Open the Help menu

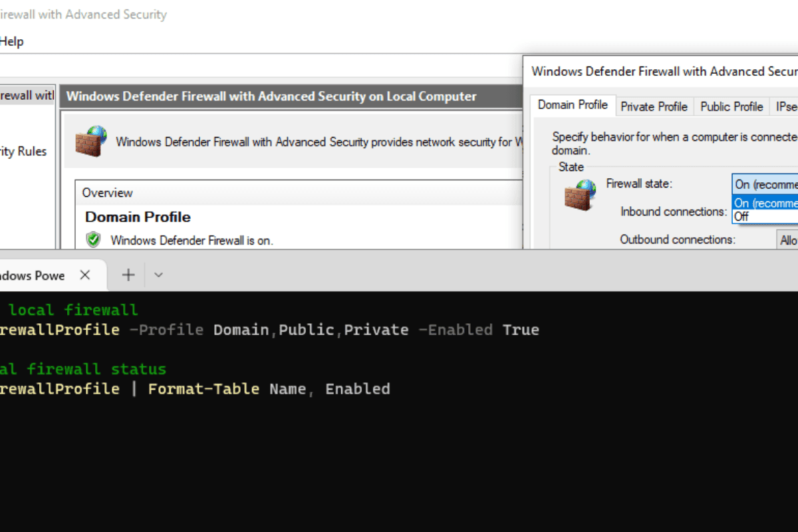pos(12,41)
